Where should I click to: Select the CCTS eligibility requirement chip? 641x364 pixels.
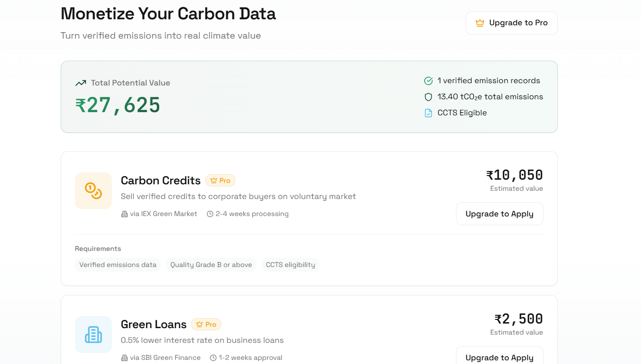(x=290, y=265)
